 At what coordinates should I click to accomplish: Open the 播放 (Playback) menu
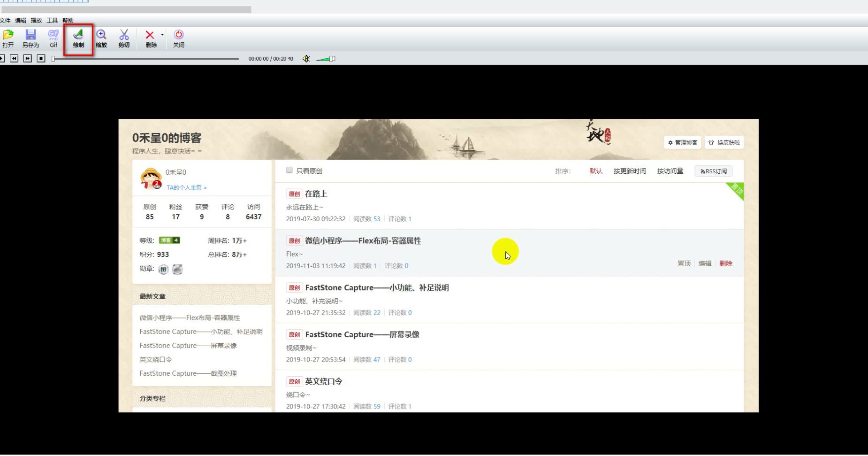pos(36,20)
